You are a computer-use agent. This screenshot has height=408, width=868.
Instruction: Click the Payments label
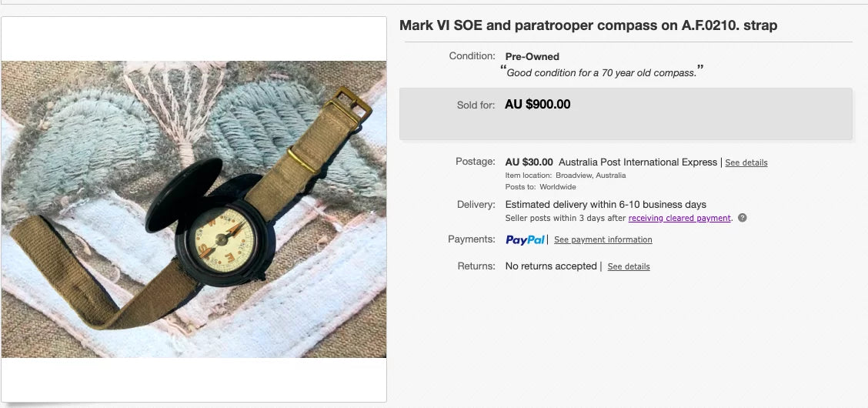[471, 239]
